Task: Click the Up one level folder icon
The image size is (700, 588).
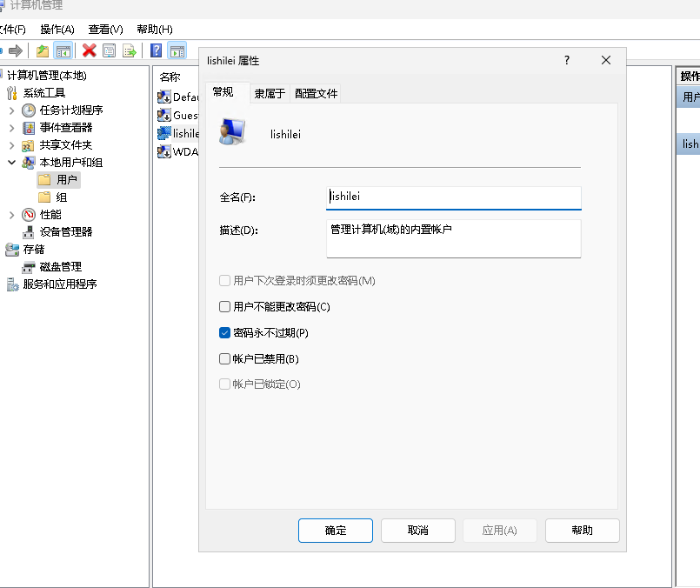Action: [x=42, y=50]
